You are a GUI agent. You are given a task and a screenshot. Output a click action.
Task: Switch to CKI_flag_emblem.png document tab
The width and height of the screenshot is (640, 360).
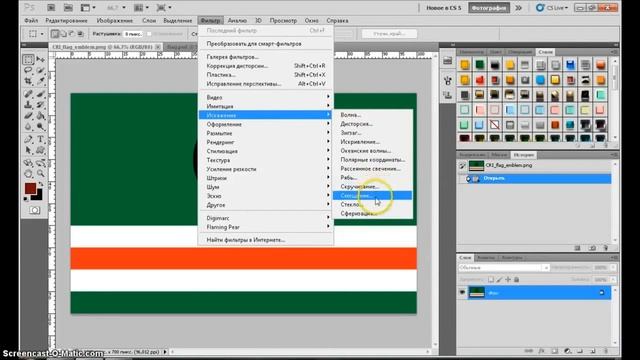[x=105, y=47]
